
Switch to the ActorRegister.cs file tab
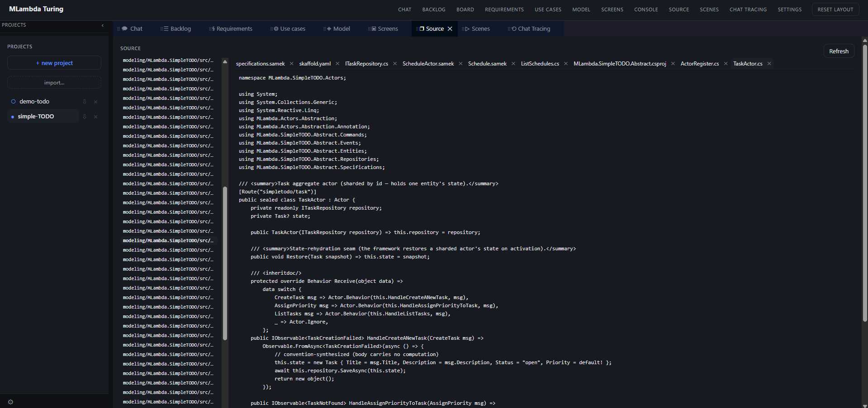(x=700, y=64)
